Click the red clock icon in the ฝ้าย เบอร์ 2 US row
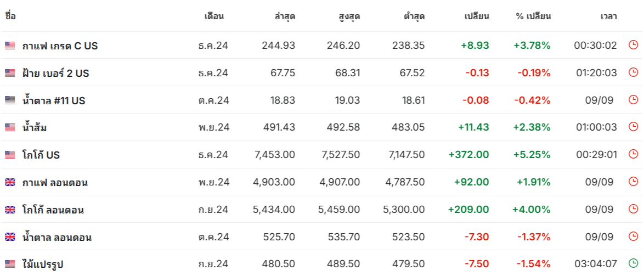Viewport: 644px width, 276px height. pos(634,72)
